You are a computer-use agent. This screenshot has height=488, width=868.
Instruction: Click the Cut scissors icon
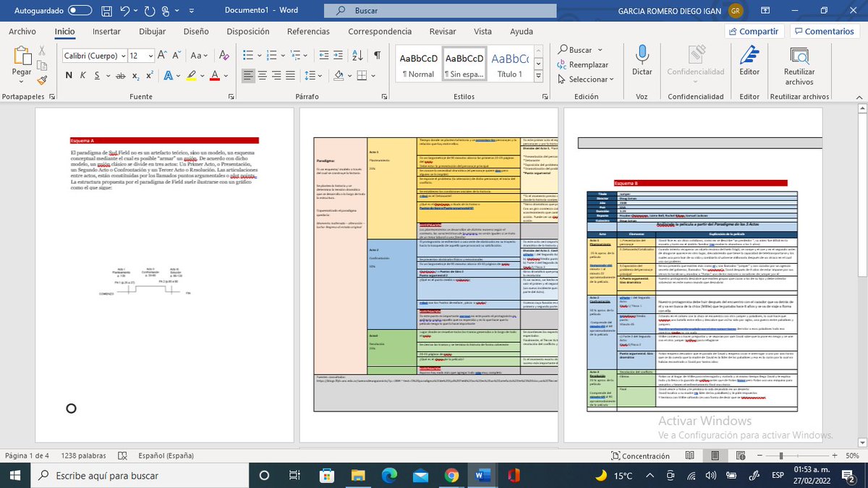click(x=42, y=50)
